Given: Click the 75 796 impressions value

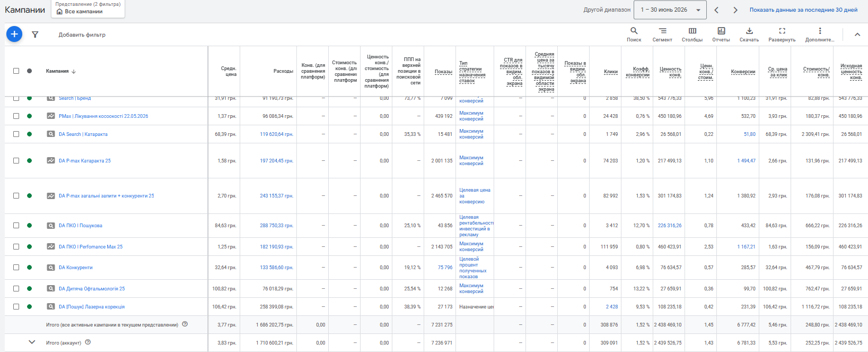Looking at the screenshot, I should pyautogui.click(x=445, y=268).
